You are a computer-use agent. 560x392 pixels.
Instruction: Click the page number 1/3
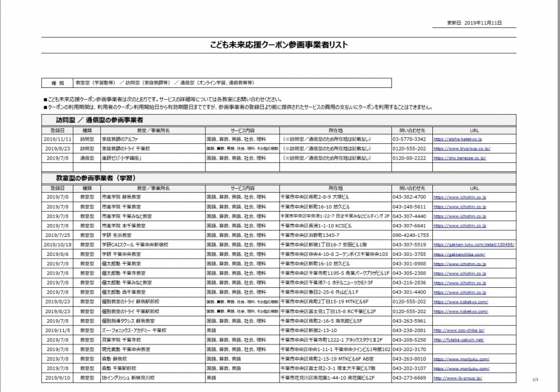(x=535, y=380)
